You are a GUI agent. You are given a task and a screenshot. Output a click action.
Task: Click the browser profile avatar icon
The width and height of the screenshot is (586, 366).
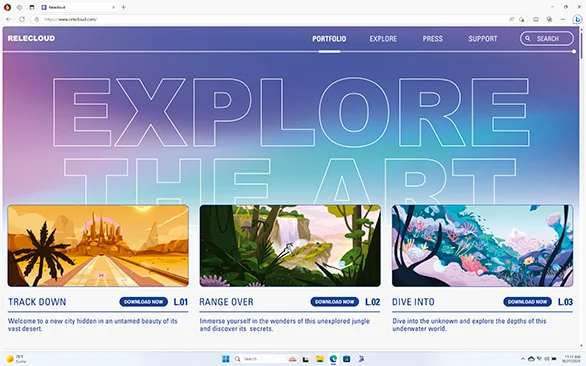pos(7,7)
